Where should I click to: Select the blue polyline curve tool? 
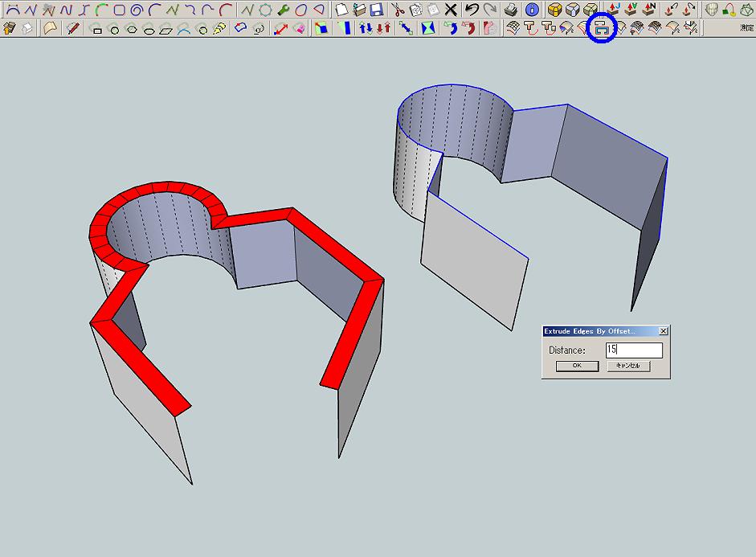[x=31, y=9]
